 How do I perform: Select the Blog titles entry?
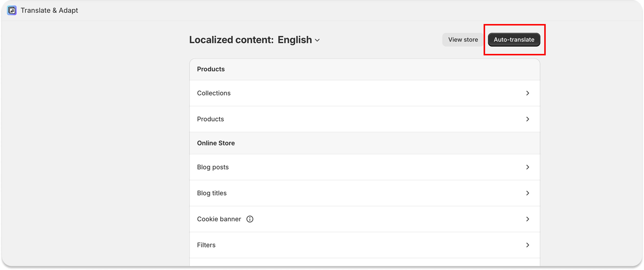click(x=212, y=193)
